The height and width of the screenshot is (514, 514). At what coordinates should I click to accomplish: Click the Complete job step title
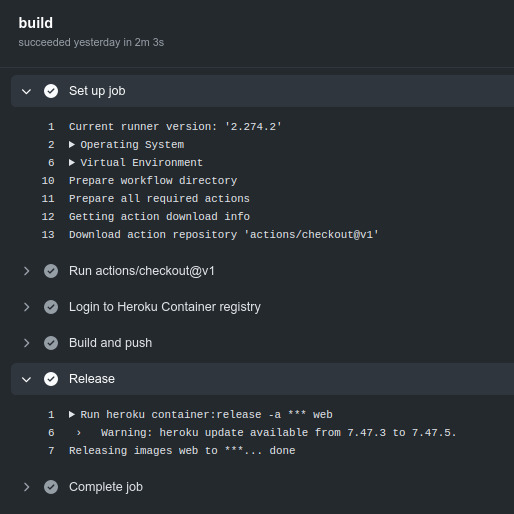[x=106, y=487]
